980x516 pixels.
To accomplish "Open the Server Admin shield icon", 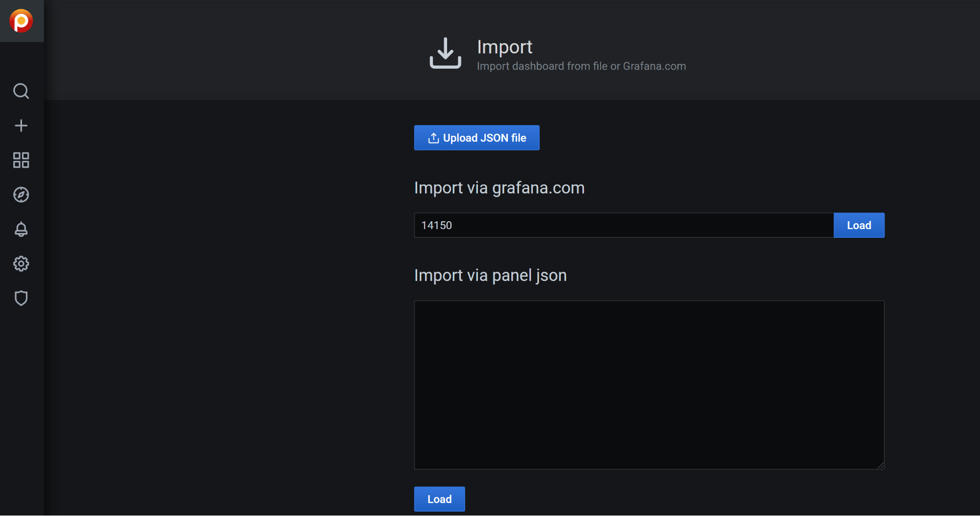I will (x=21, y=298).
